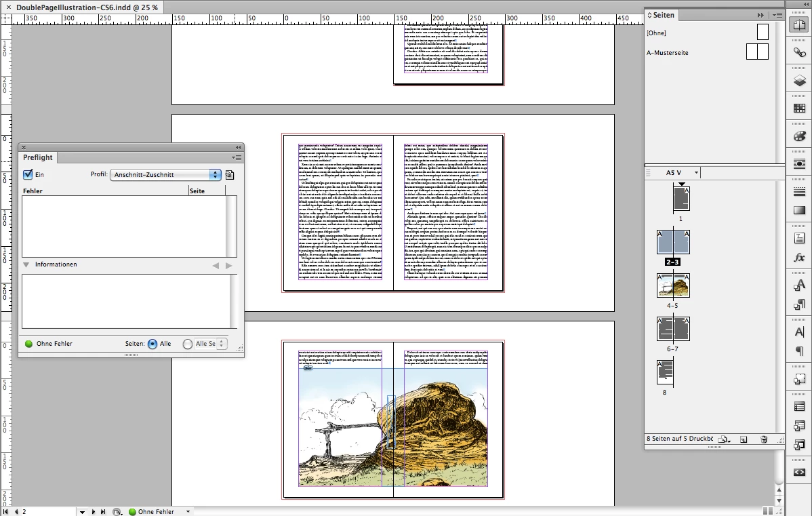Delete selected pages with trash icon
Viewport: 812px width, 516px height.
(764, 439)
